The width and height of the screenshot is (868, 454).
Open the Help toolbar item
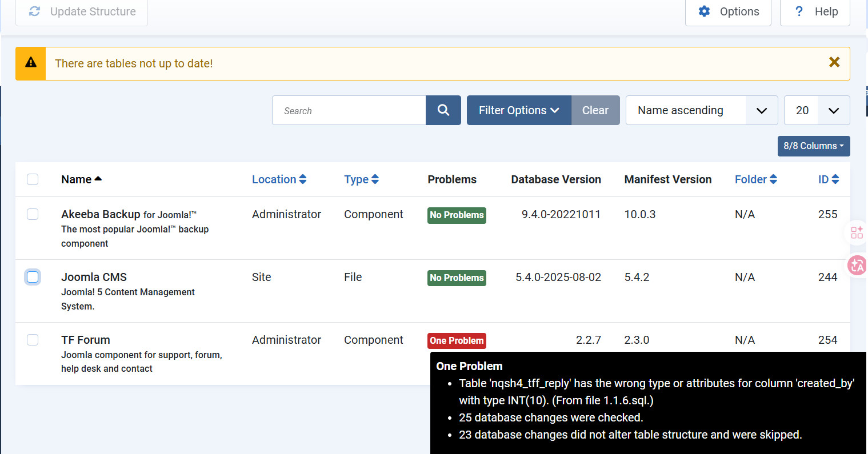click(x=815, y=12)
